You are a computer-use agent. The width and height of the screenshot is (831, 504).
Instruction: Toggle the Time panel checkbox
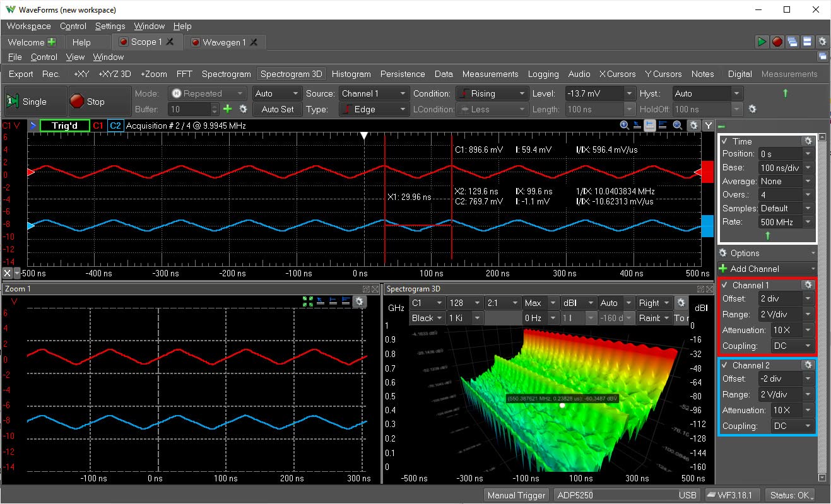point(724,141)
